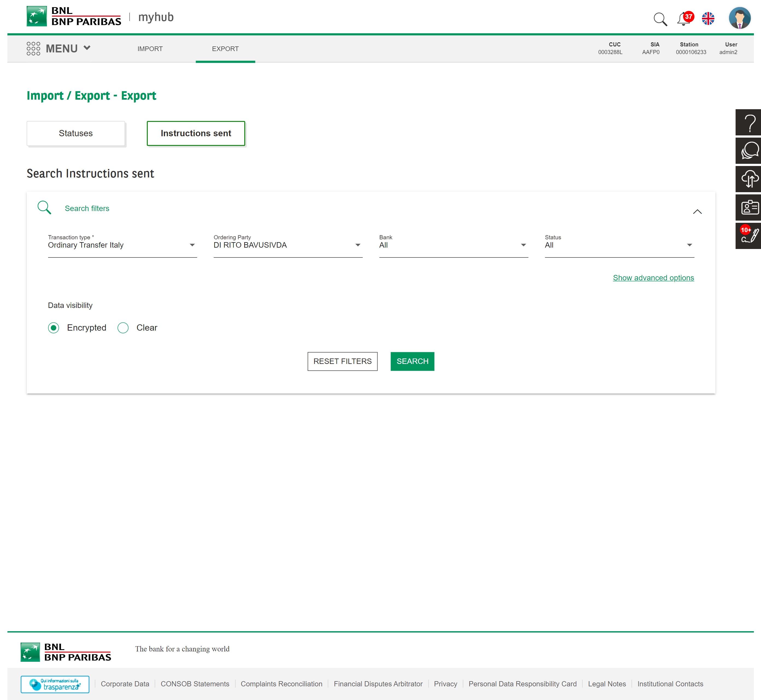Click the green SEARCH button
761x700 pixels.
(412, 361)
